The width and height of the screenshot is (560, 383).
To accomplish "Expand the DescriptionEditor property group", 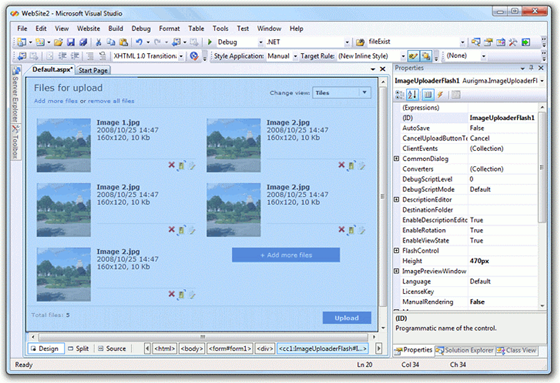I will tap(396, 199).
